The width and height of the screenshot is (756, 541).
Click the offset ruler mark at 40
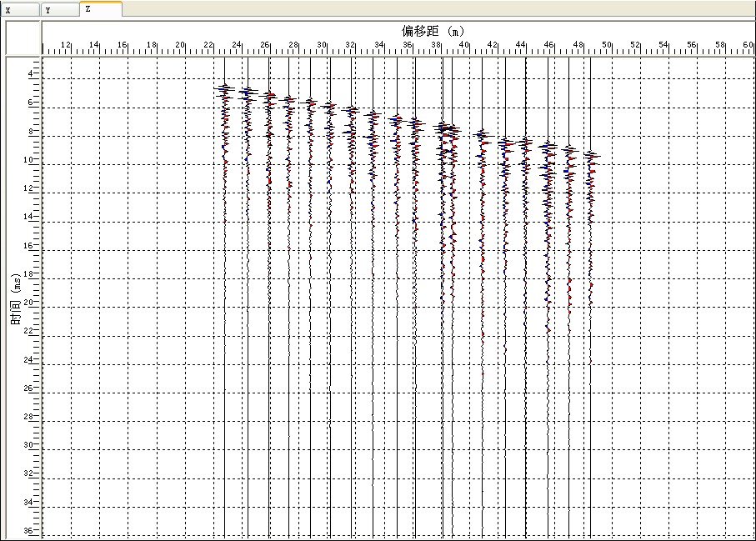pos(463,45)
